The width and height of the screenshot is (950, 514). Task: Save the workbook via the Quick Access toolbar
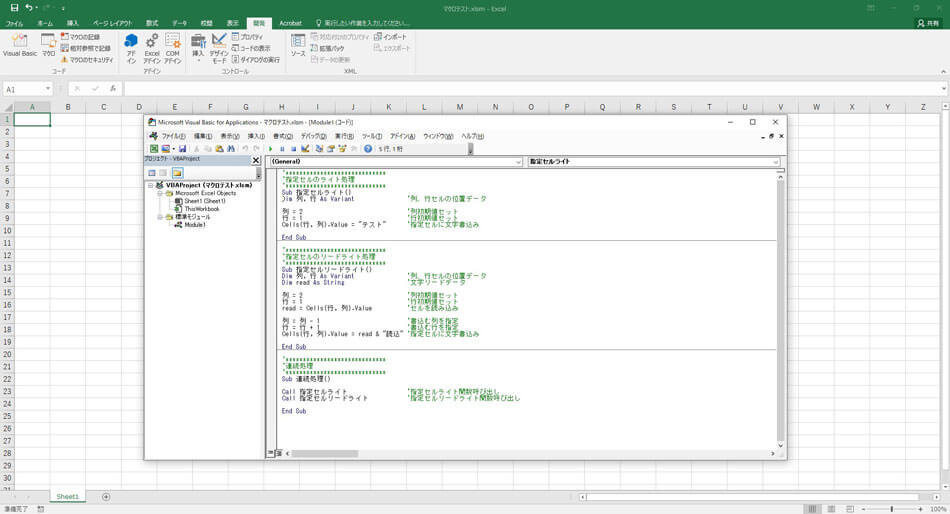coord(14,8)
